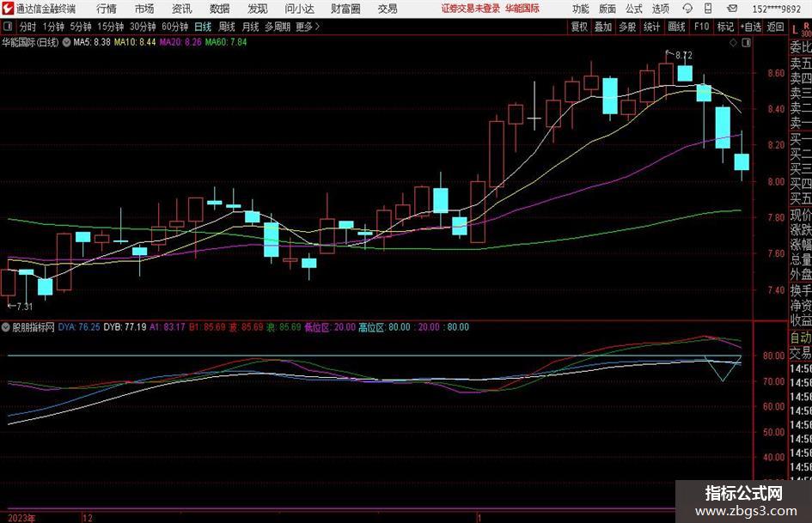Toggle the right side panel icon
Screen dimensions: 812x523
(746, 43)
